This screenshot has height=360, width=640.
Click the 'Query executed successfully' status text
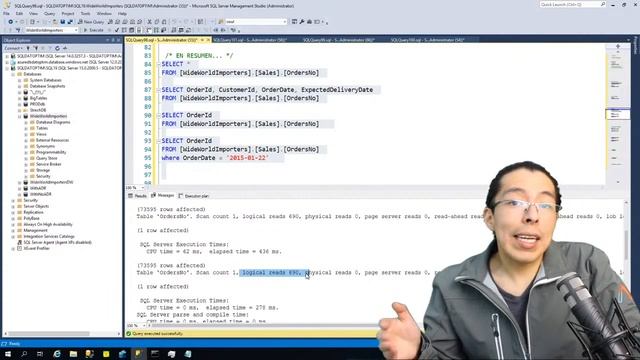158,334
